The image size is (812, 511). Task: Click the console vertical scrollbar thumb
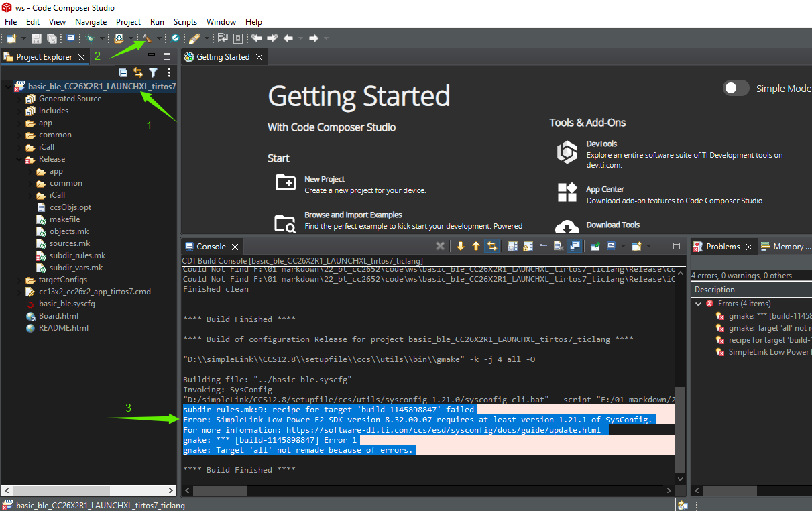pyautogui.click(x=680, y=429)
